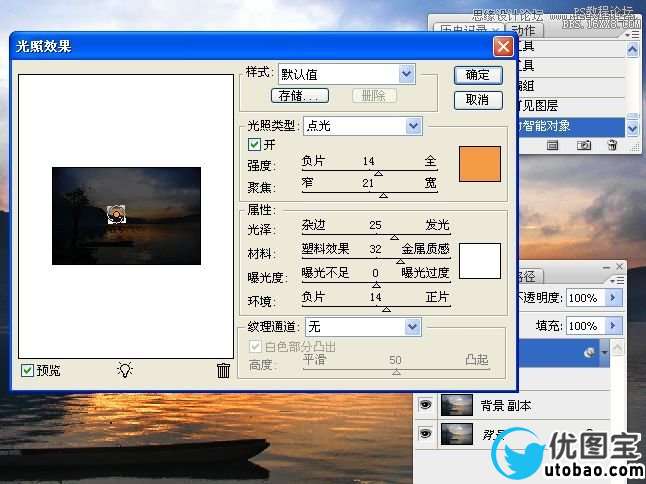Image resolution: width=646 pixels, height=484 pixels.
Task: Expand the smart filter arrow on selected layer
Action: 604,353
